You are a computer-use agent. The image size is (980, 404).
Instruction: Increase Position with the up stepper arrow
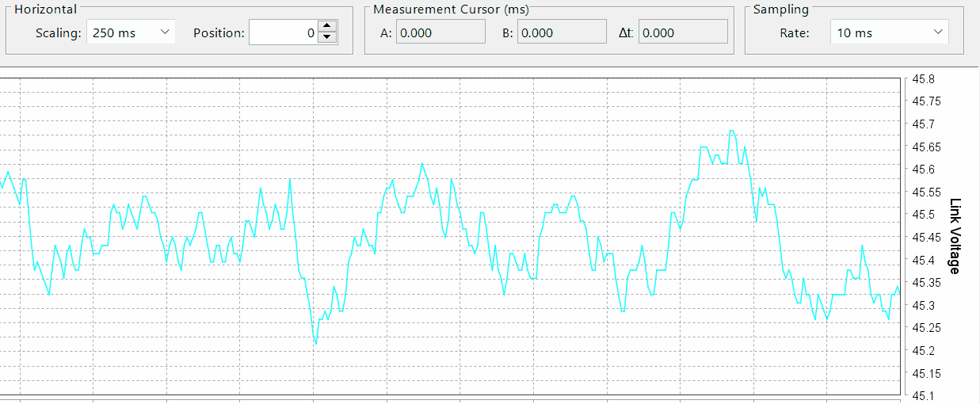(327, 27)
